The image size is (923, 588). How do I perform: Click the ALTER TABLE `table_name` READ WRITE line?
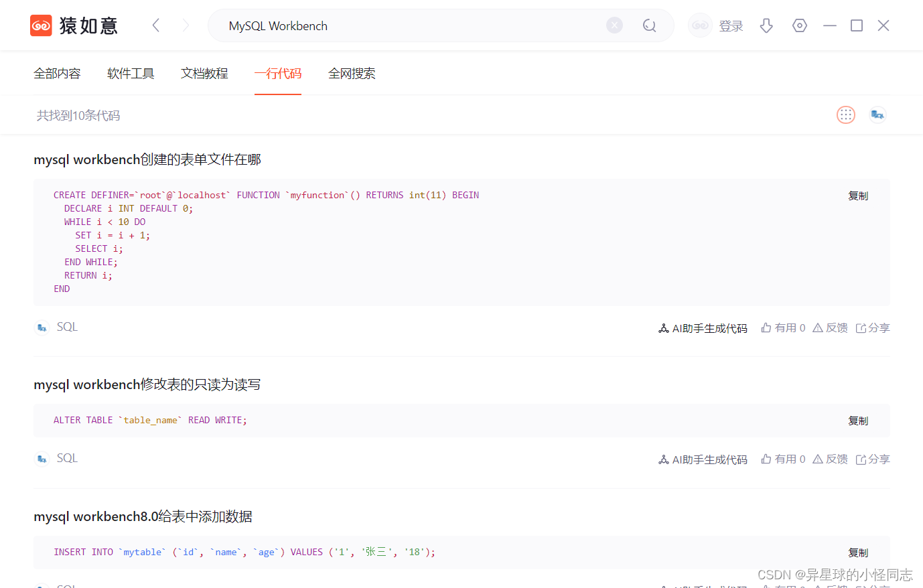pyautogui.click(x=150, y=421)
